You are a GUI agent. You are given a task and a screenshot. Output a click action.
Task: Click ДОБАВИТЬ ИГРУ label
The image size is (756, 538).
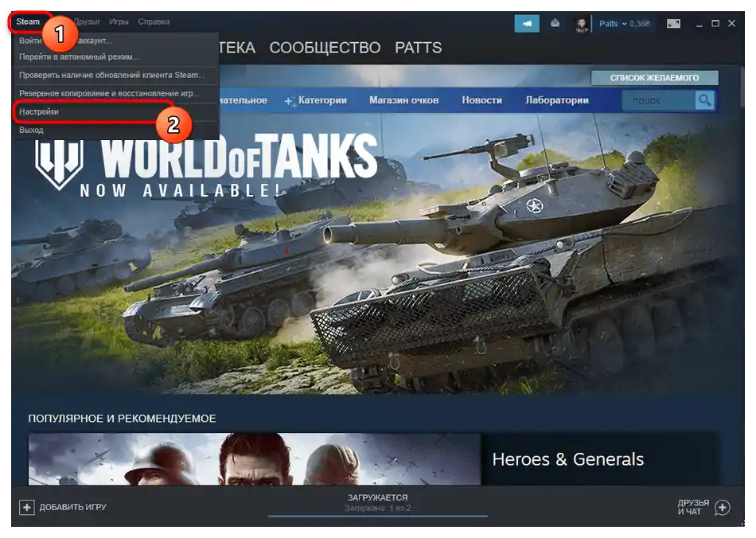(72, 507)
